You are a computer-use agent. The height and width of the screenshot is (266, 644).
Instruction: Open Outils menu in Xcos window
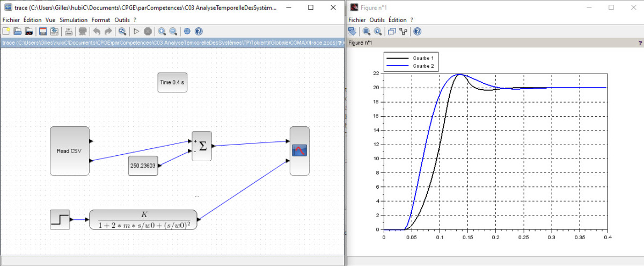[122, 20]
